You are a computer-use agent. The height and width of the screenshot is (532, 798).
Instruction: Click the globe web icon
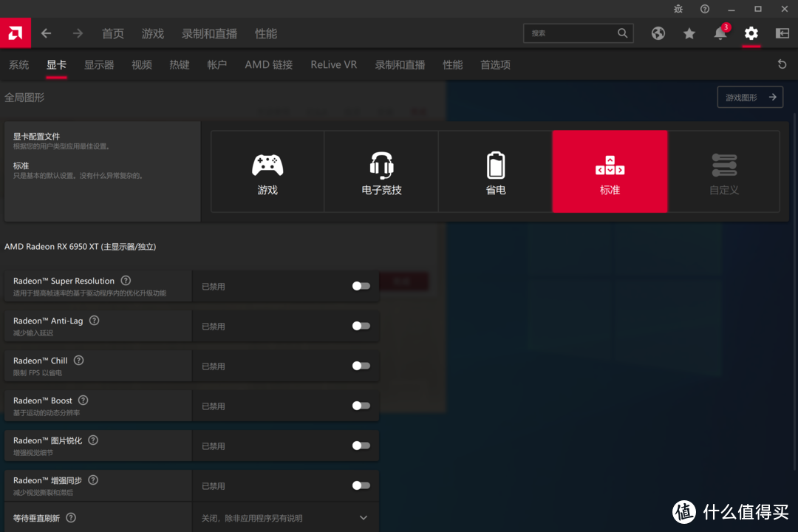point(658,33)
